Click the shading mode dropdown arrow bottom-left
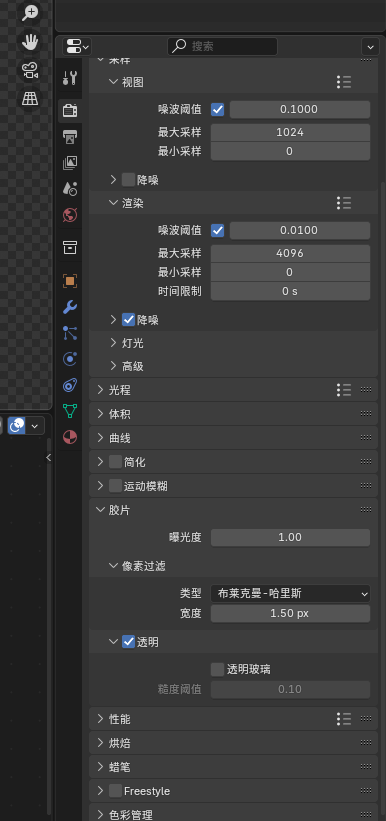This screenshot has height=821, width=386. (x=35, y=426)
